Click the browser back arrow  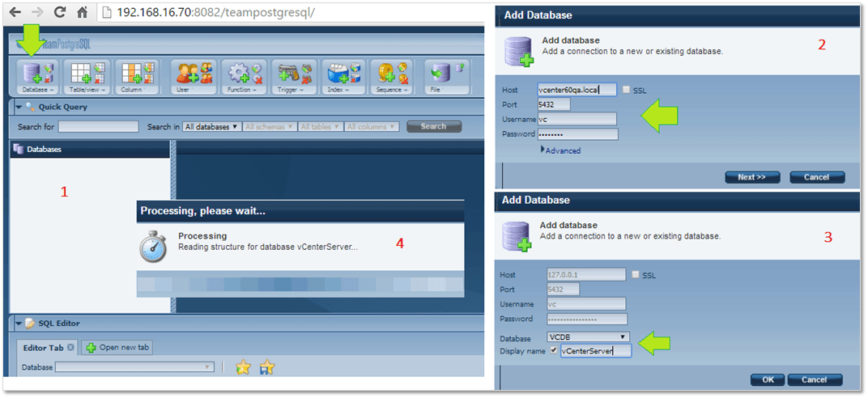coord(15,11)
